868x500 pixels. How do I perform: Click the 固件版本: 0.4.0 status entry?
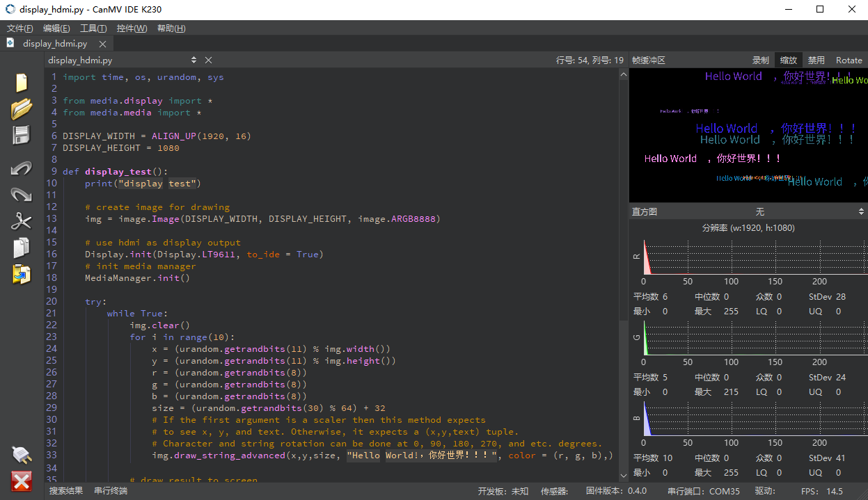616,491
